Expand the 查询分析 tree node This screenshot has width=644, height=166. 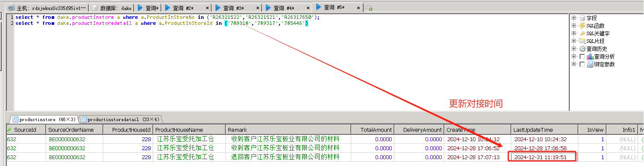[x=574, y=56]
